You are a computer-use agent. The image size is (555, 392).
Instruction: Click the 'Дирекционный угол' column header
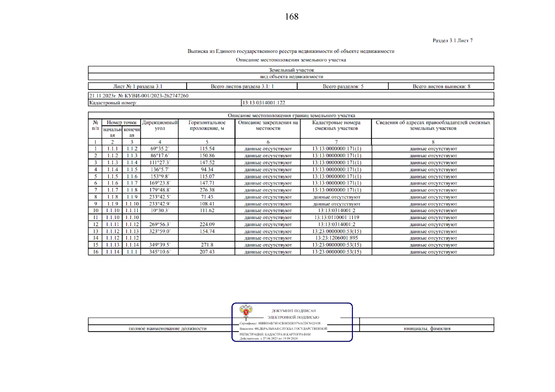point(160,125)
